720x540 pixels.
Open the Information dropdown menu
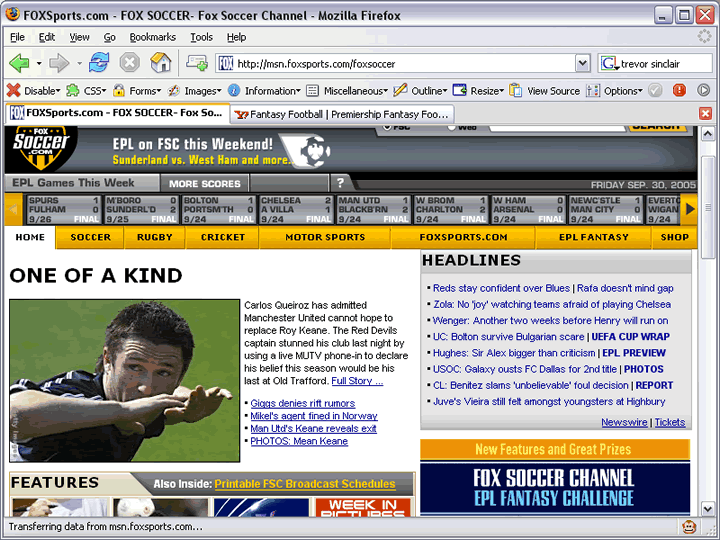[x=298, y=91]
